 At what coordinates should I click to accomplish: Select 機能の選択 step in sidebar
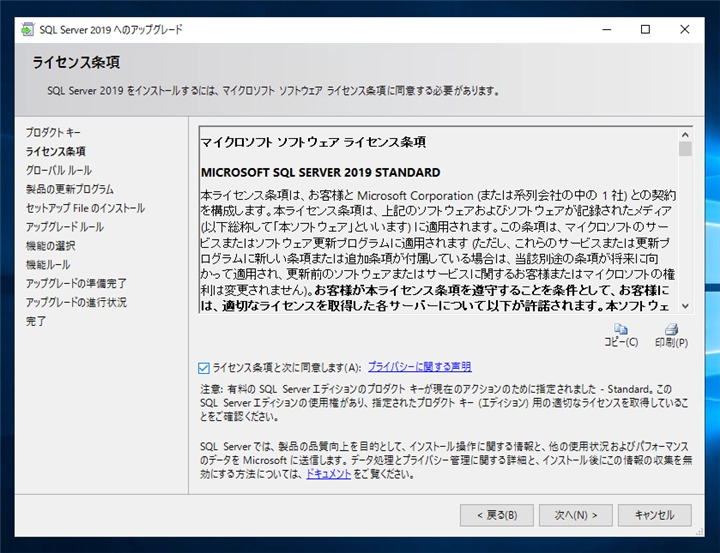51,246
